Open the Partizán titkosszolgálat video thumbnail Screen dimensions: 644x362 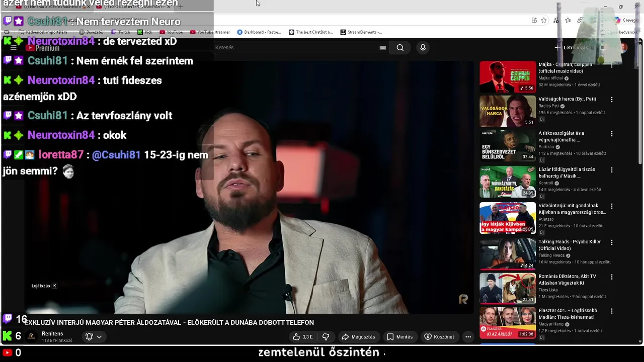coord(508,146)
